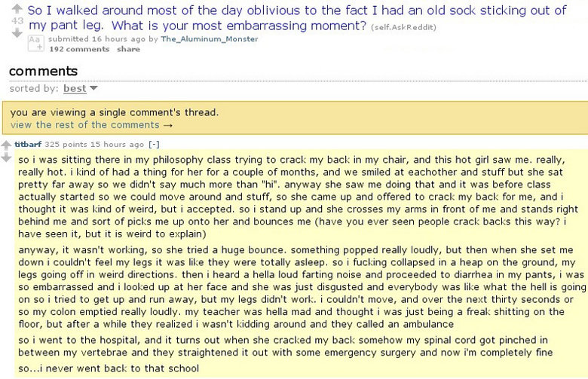Open the post title link
This screenshot has width=588, height=379.
(x=297, y=17)
